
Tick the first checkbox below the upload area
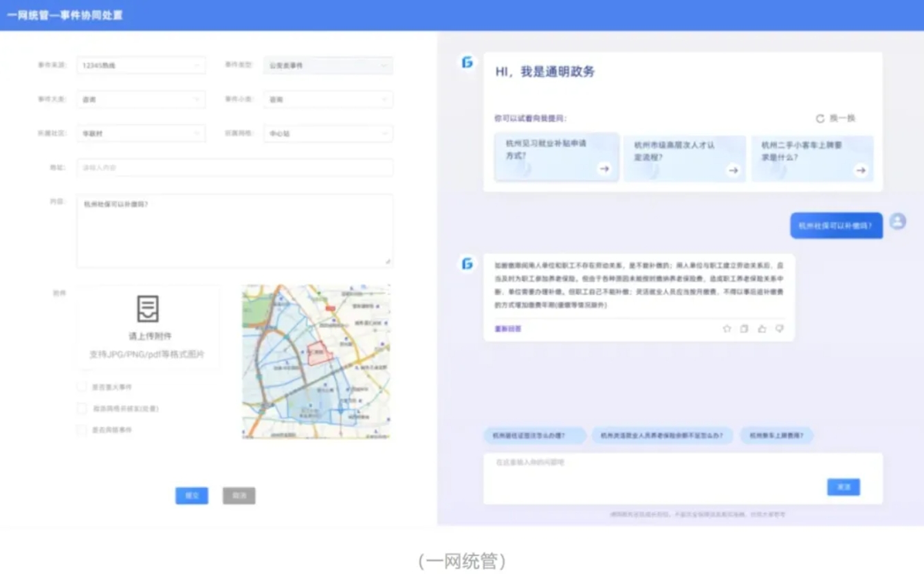pyautogui.click(x=82, y=387)
